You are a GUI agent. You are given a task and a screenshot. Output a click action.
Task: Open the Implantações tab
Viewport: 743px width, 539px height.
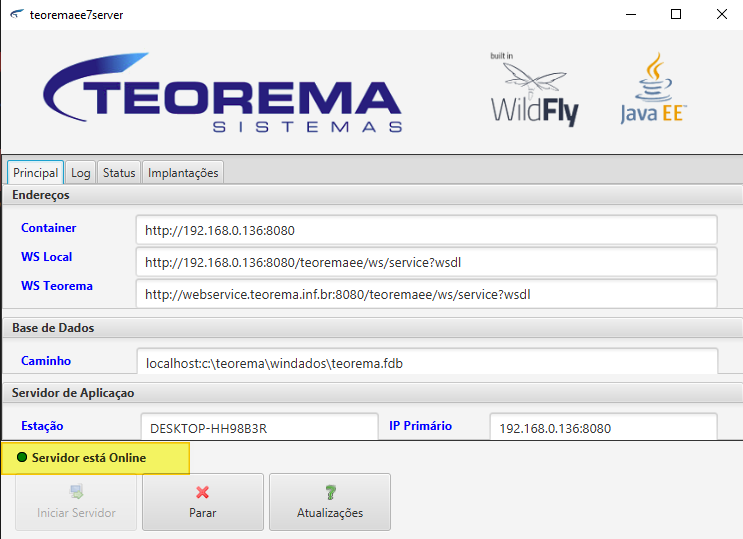click(183, 173)
